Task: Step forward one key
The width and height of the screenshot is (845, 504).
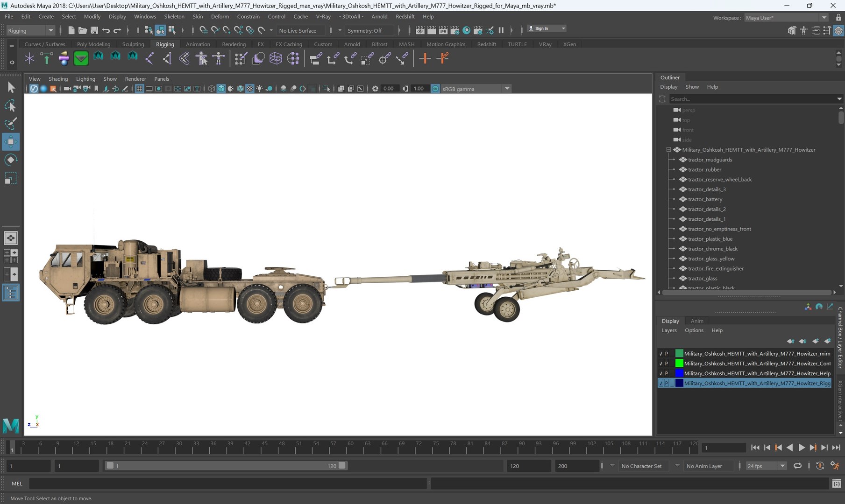Action: point(813,448)
